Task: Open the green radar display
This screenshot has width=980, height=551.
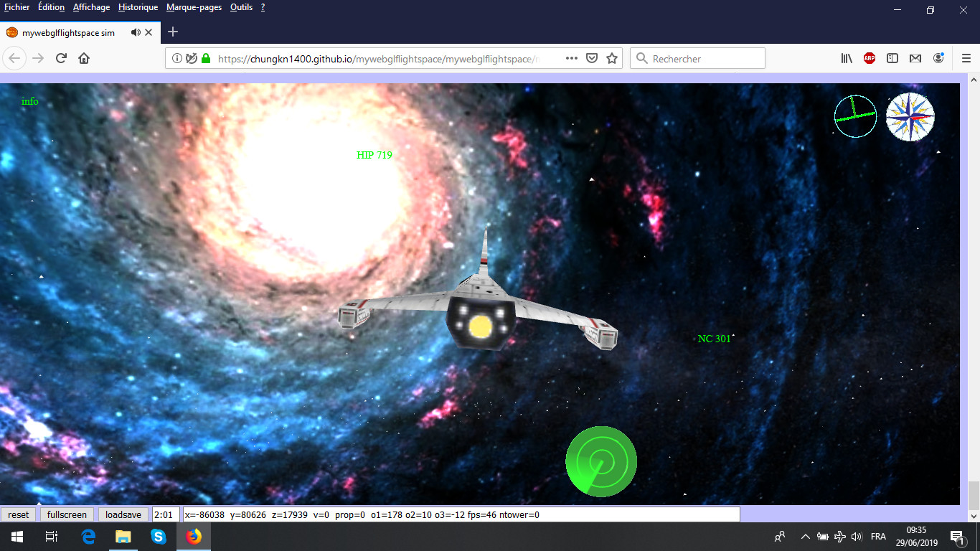Action: click(x=600, y=461)
